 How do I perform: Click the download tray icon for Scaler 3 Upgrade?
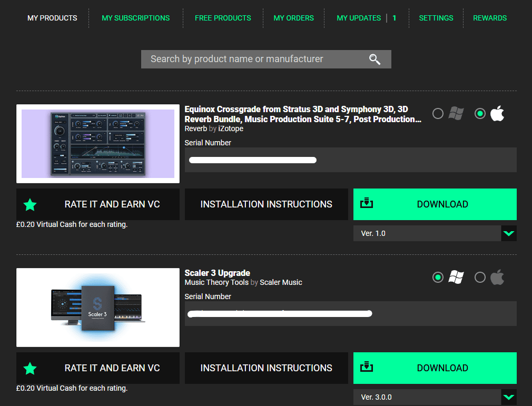pyautogui.click(x=367, y=367)
